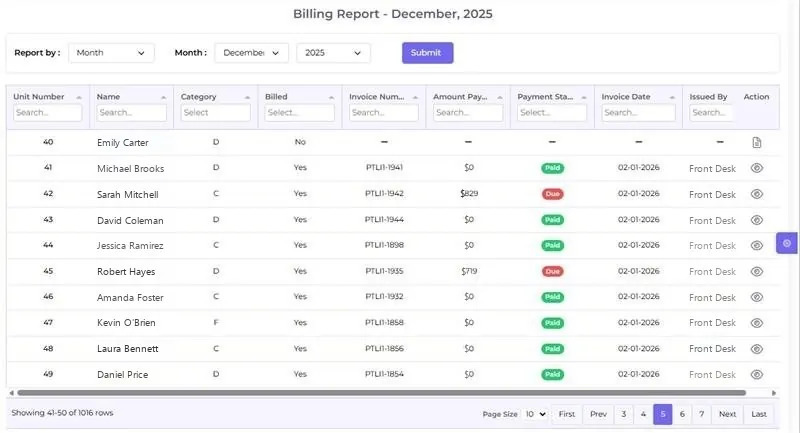Open the Billed filter select

click(299, 113)
